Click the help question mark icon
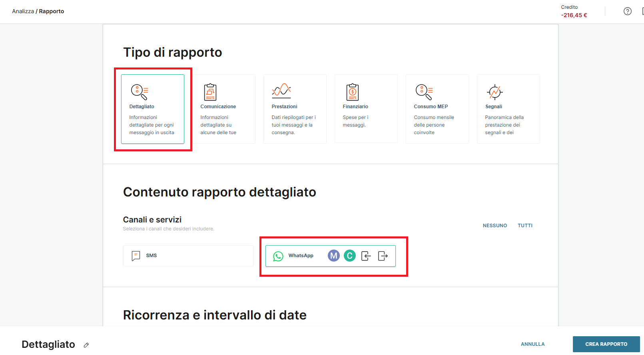644x355 pixels. point(628,11)
